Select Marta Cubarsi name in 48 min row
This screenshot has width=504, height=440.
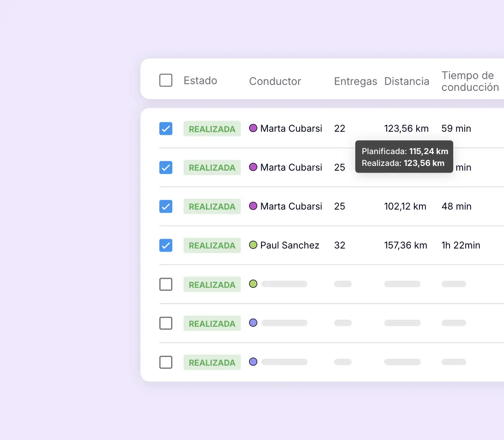tap(291, 206)
